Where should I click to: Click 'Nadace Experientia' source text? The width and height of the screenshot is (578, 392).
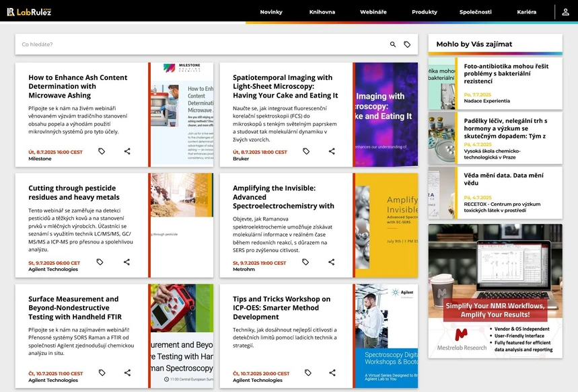(x=487, y=101)
